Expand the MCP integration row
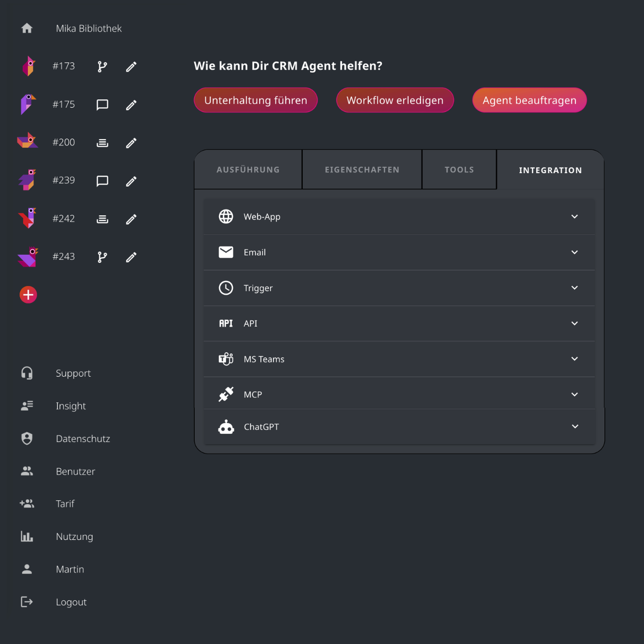Viewport: 644px width, 644px height. tap(574, 395)
